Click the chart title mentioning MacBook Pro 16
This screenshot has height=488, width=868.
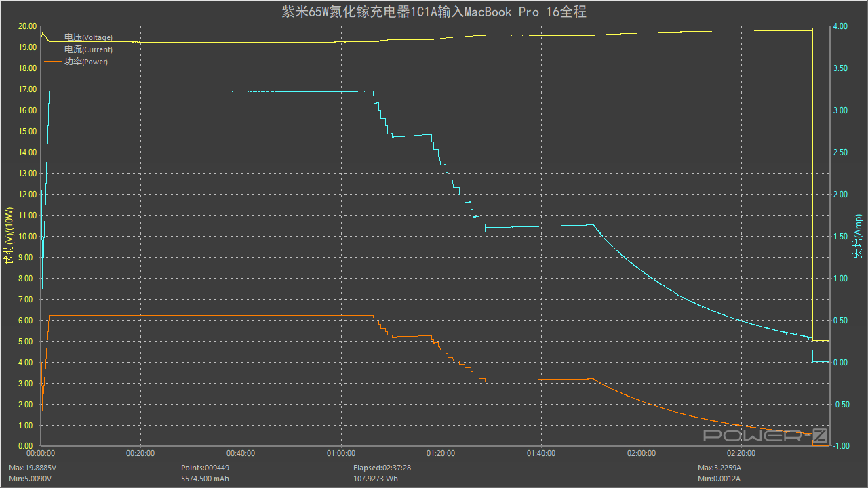point(434,12)
